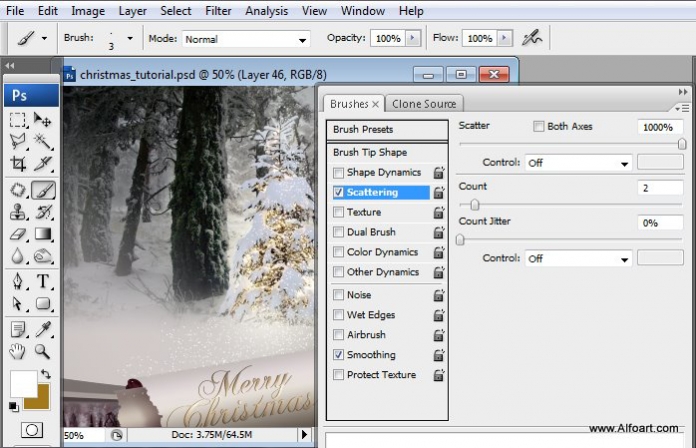Select the Blur tool
Viewport: 696px width, 448px height.
click(18, 256)
